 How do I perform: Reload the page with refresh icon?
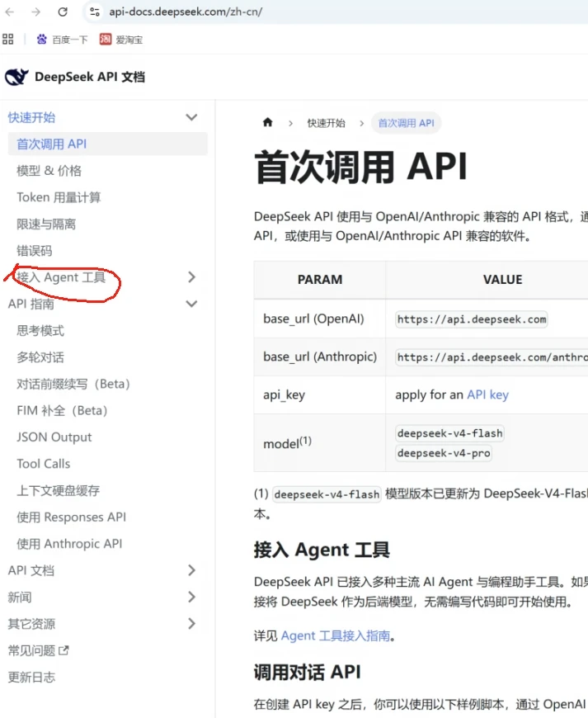pos(63,12)
